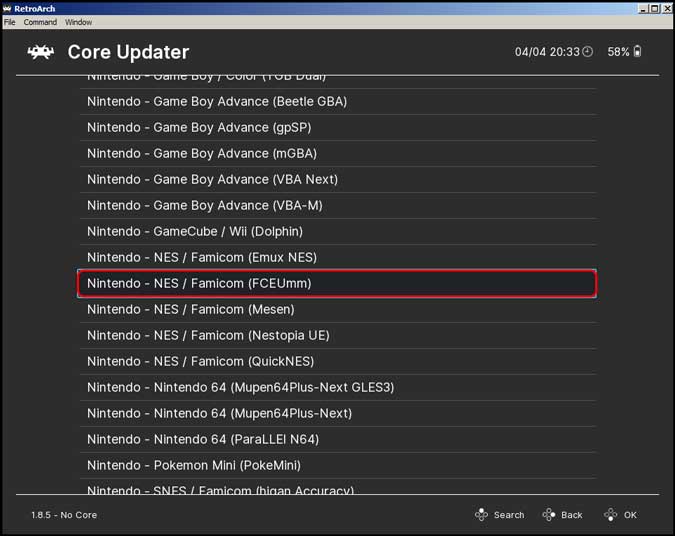Select NES / Famicom (QuickNES) core
The image size is (675, 536).
pyautogui.click(x=338, y=361)
